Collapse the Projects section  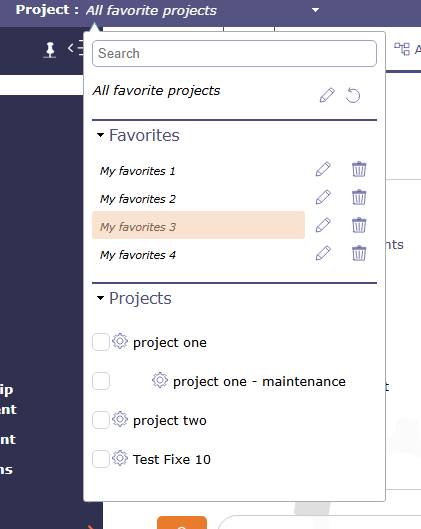click(100, 298)
